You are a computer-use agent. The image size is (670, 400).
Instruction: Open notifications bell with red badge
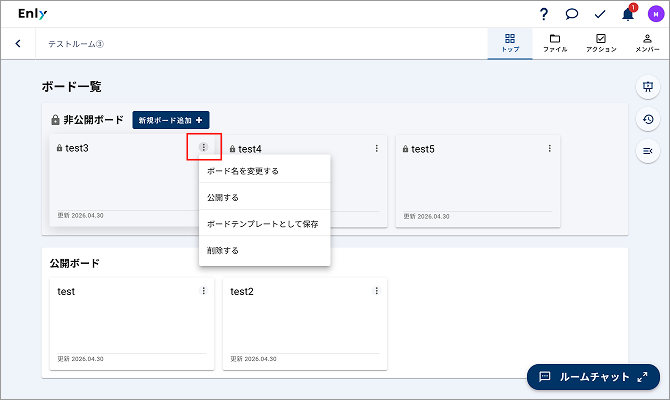[x=628, y=14]
